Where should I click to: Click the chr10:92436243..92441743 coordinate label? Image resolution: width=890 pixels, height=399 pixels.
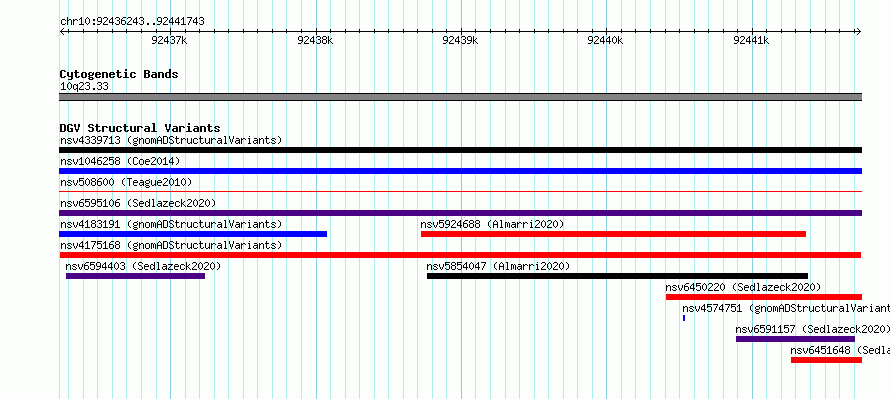(x=132, y=22)
